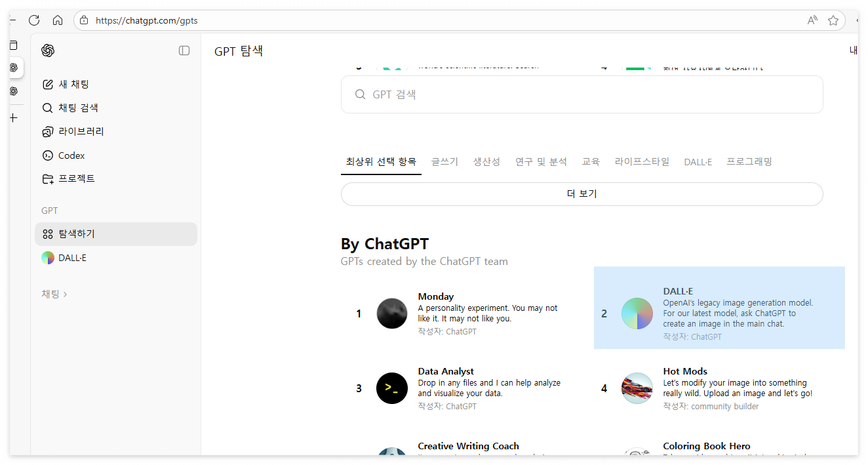This screenshot has height=465, width=868.
Task: View site information lock icon
Action: (x=84, y=20)
